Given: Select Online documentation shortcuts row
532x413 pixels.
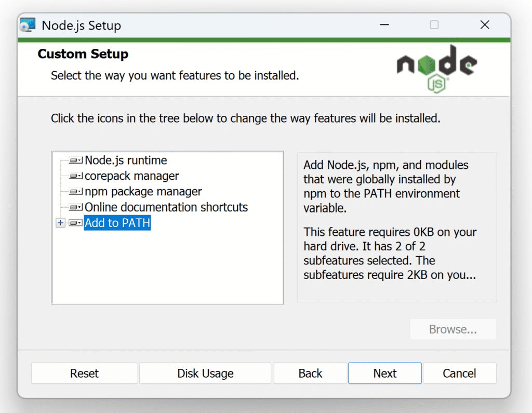Looking at the screenshot, I should [x=166, y=207].
